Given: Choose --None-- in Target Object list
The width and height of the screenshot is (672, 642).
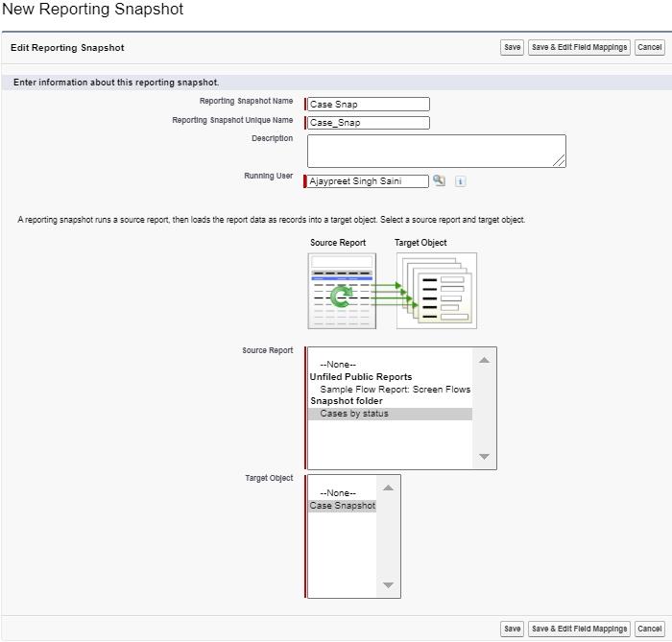Looking at the screenshot, I should click(x=338, y=493).
